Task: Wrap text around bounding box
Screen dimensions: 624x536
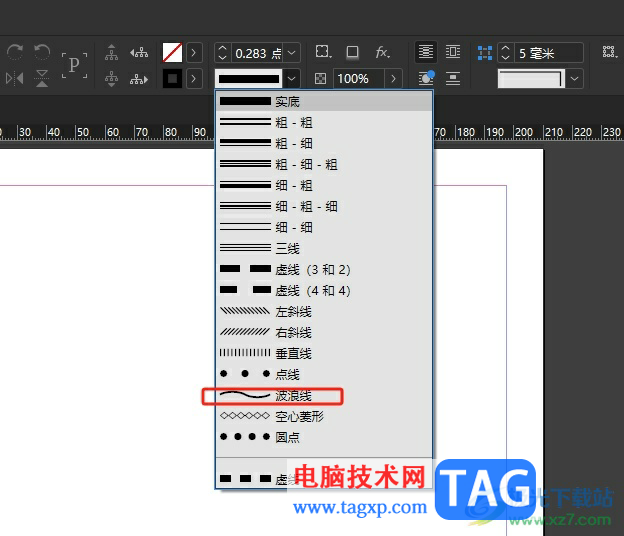Action: coord(453,52)
